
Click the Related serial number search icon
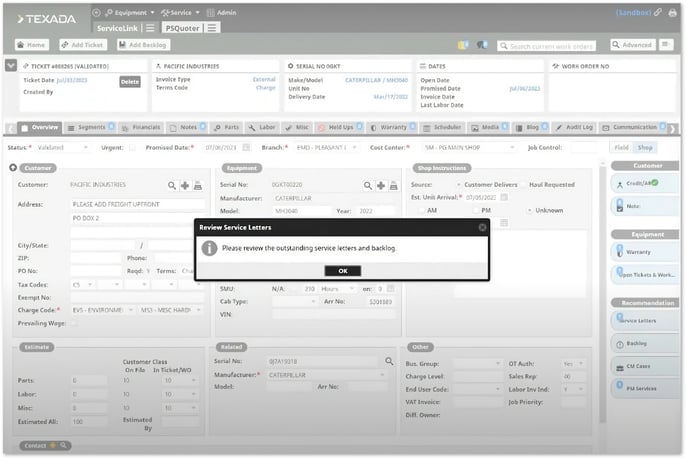pyautogui.click(x=389, y=360)
